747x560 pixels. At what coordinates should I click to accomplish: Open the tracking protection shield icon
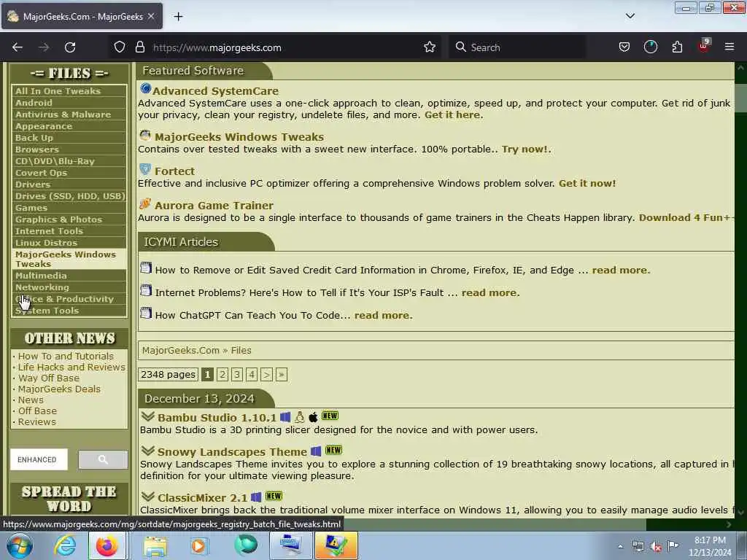(x=120, y=47)
